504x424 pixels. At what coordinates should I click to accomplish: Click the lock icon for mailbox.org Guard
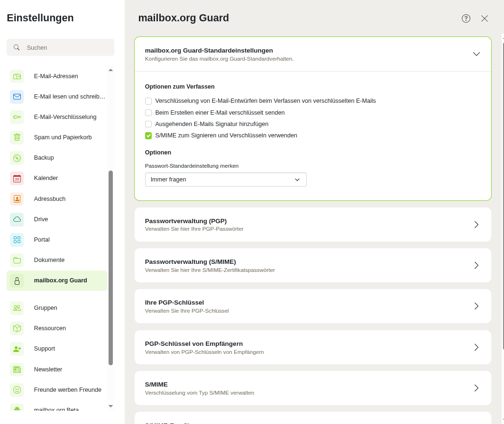tap(17, 281)
